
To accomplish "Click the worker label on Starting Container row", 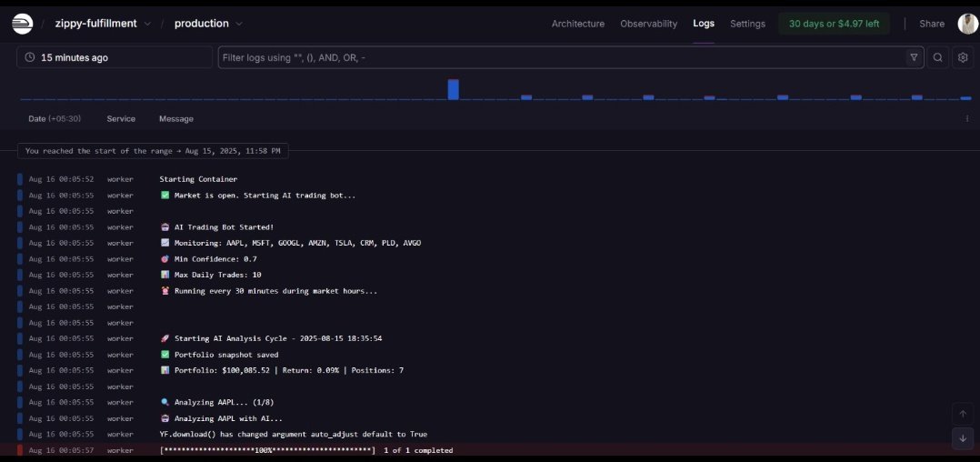I will pyautogui.click(x=120, y=179).
